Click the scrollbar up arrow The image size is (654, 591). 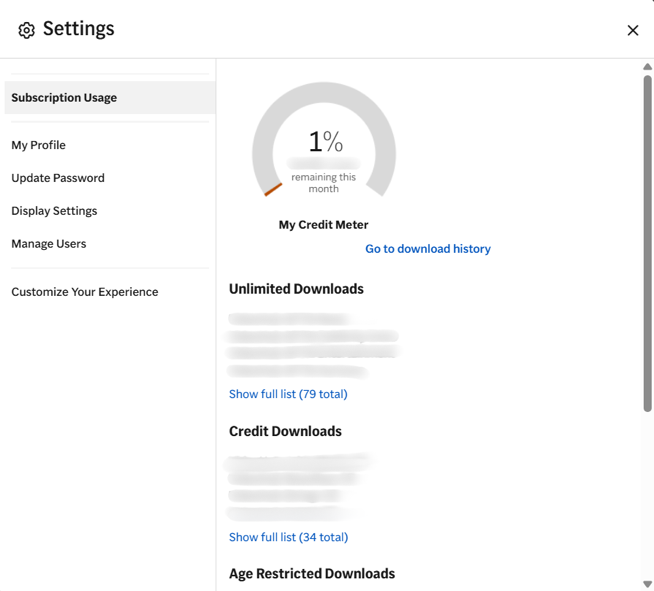click(647, 67)
